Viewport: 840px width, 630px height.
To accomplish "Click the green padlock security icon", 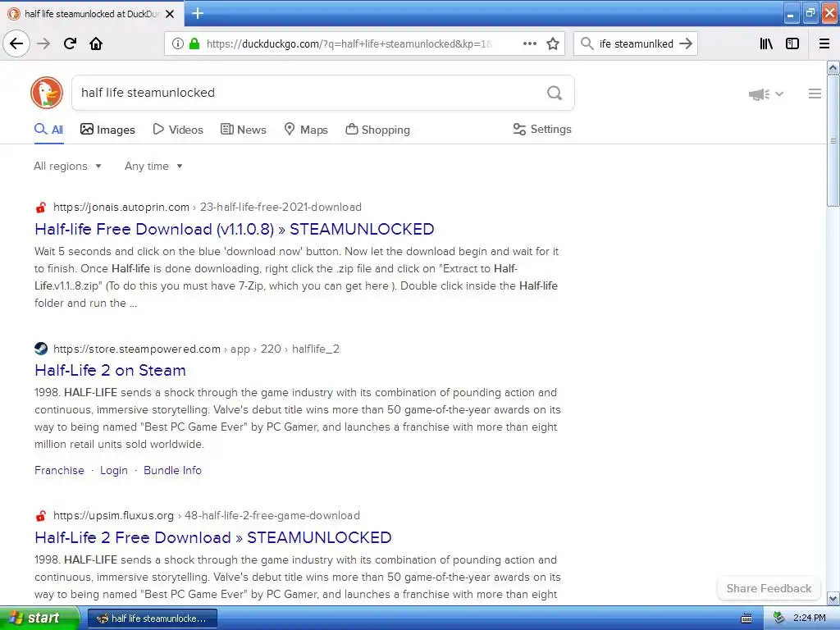I will pos(194,43).
